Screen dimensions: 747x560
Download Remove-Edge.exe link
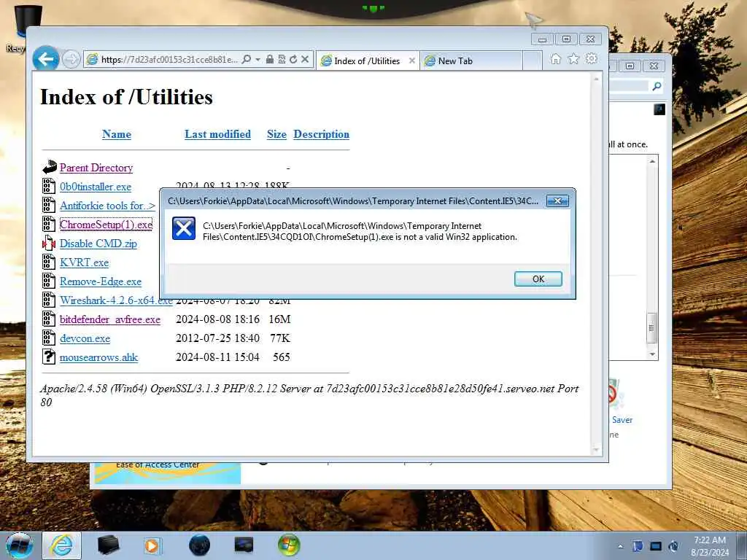pos(101,281)
